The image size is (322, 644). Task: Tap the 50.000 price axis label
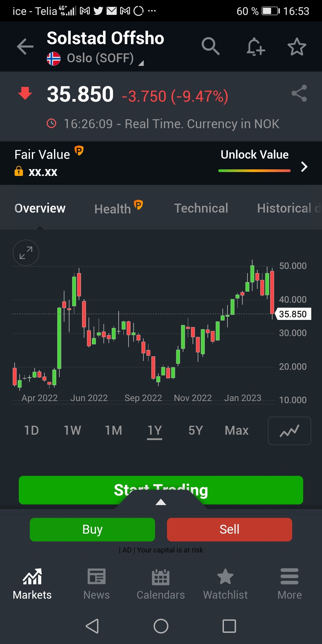[x=293, y=266]
